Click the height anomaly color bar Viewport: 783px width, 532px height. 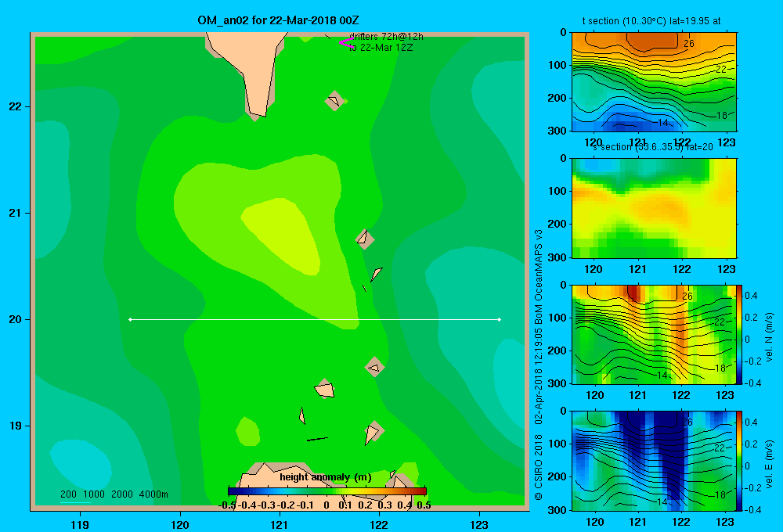(x=327, y=491)
